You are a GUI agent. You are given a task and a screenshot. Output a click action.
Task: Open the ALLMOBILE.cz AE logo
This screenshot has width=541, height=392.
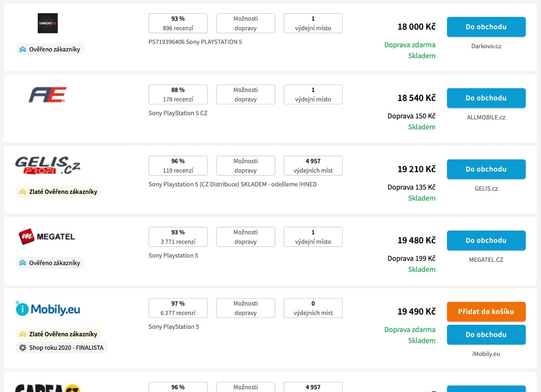[x=48, y=95]
